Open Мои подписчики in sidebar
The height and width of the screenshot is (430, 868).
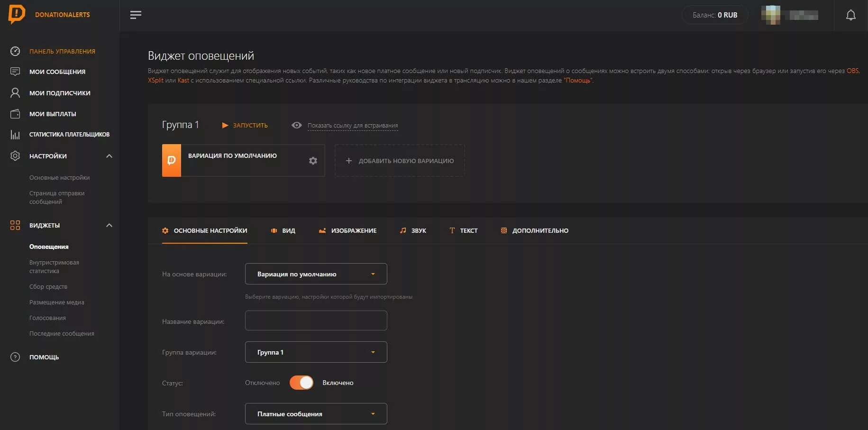pos(60,93)
